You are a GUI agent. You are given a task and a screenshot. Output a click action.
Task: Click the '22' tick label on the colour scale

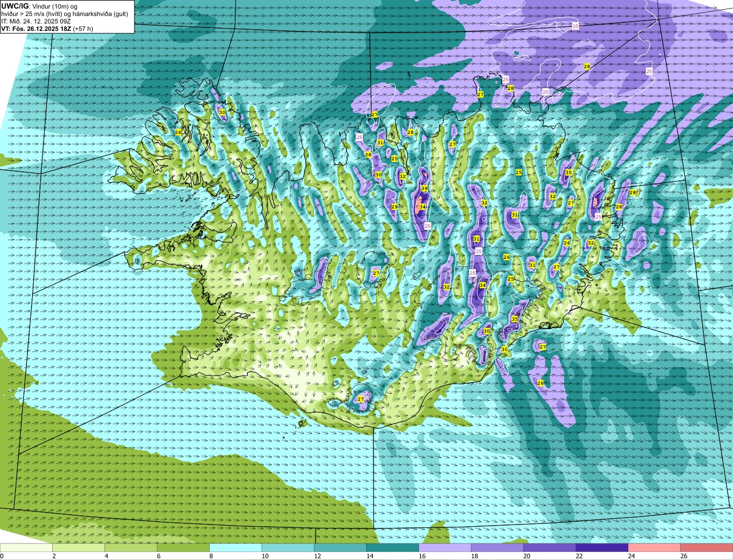tap(578, 556)
